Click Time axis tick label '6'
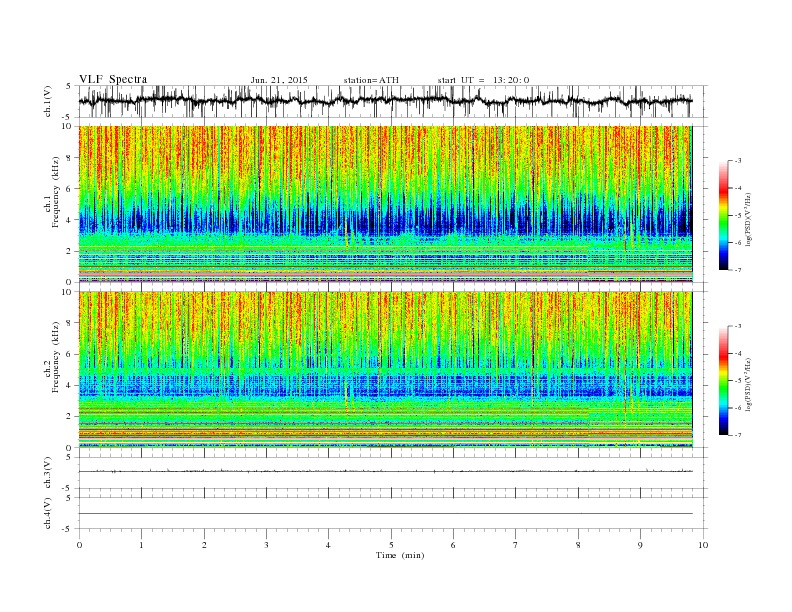792x612 pixels. pos(453,545)
